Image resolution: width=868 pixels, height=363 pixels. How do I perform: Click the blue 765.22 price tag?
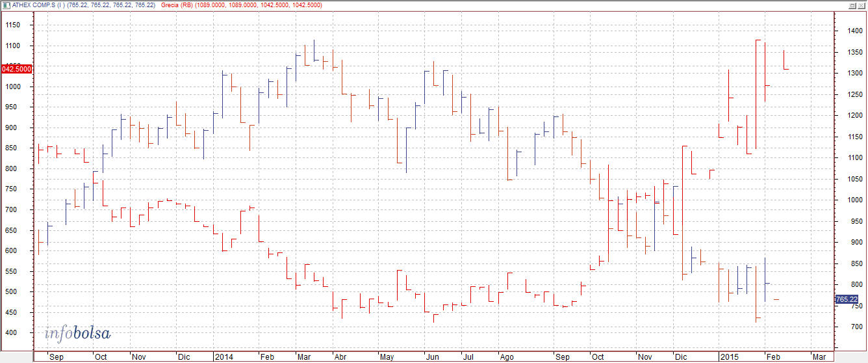pyautogui.click(x=847, y=299)
